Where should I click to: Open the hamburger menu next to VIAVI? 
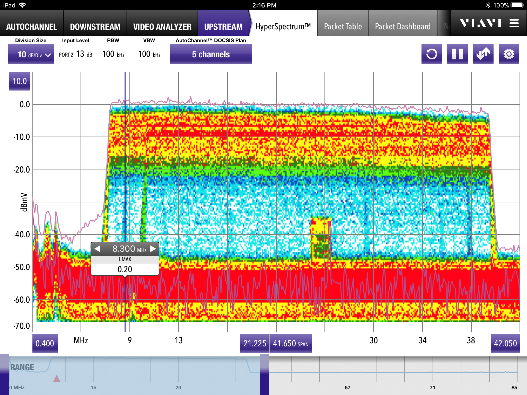click(x=514, y=23)
